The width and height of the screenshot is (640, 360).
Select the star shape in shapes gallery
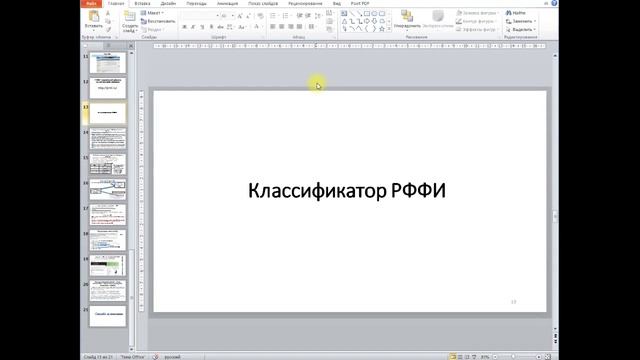point(382,29)
